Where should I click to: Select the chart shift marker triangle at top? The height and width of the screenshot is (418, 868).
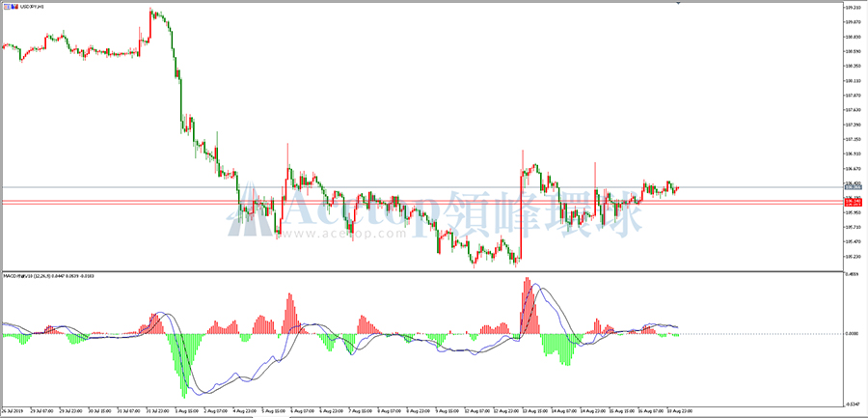point(678,3)
